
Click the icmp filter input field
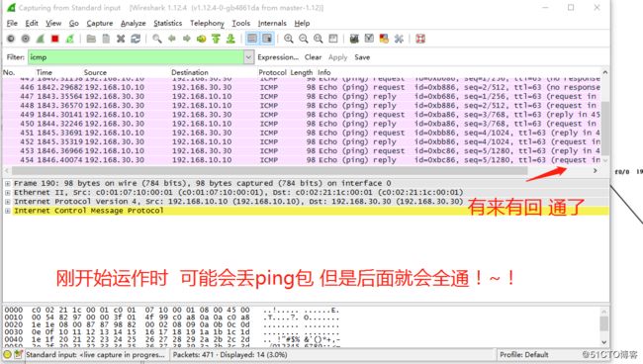136,57
